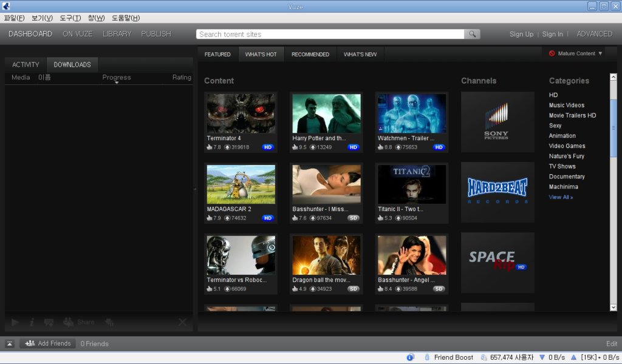622x364 pixels.
Task: Click the HD badge on Terminator 4
Action: (x=268, y=147)
